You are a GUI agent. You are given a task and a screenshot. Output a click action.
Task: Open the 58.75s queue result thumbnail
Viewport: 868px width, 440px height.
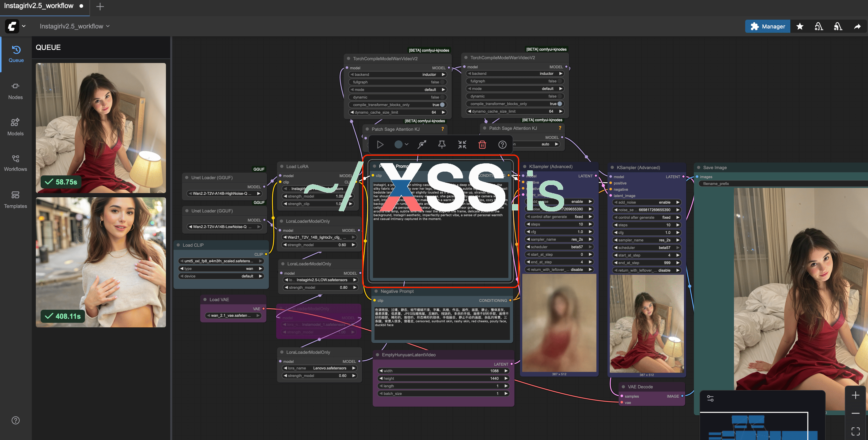[101, 128]
